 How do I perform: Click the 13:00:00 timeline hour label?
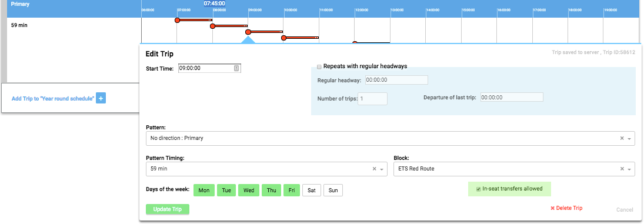click(x=397, y=9)
